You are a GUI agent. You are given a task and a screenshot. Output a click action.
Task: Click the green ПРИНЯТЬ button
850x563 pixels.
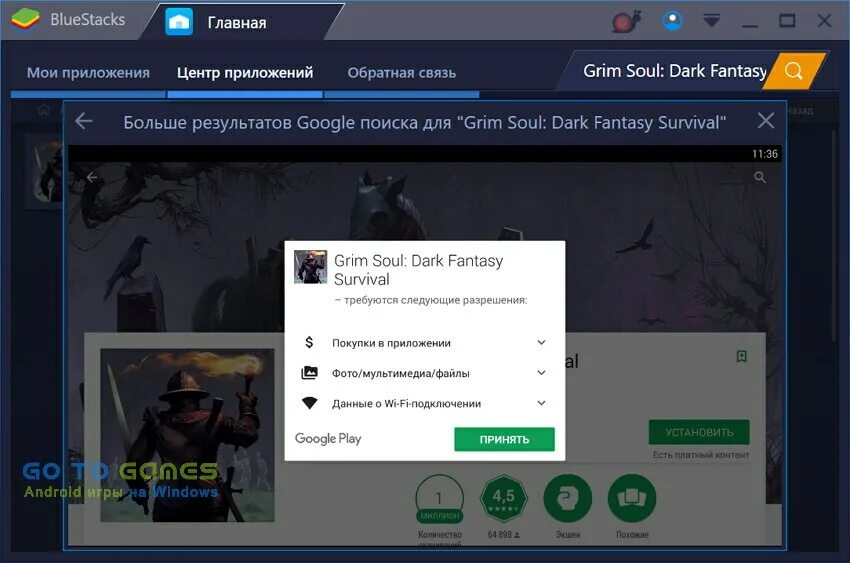[x=504, y=439]
